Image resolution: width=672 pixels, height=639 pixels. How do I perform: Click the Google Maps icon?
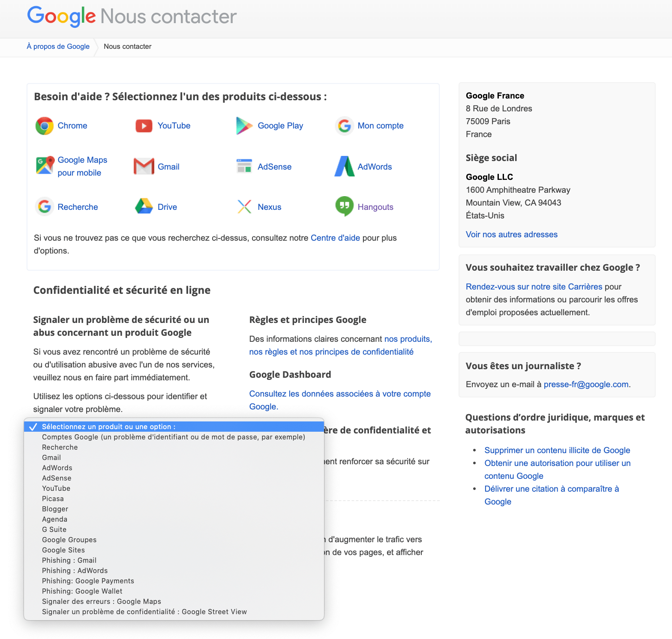(45, 166)
